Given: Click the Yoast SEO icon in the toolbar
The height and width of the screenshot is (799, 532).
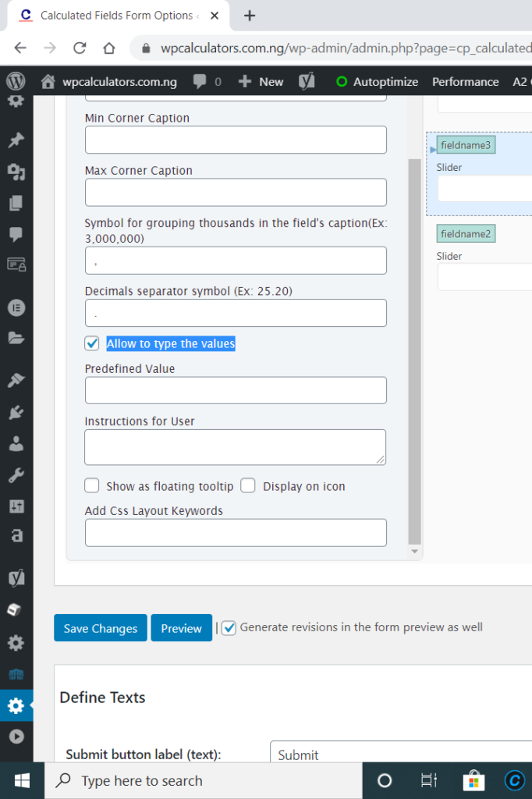Looking at the screenshot, I should (x=306, y=80).
